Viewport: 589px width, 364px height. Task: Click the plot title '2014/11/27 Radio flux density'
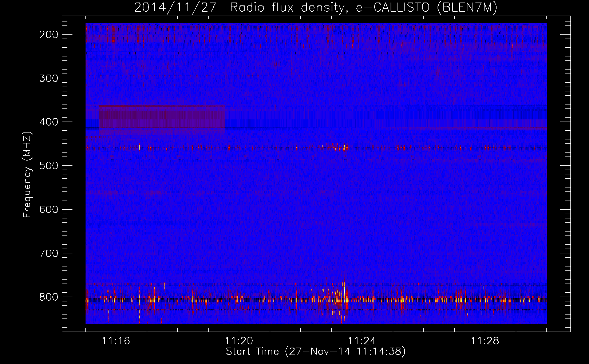point(315,7)
